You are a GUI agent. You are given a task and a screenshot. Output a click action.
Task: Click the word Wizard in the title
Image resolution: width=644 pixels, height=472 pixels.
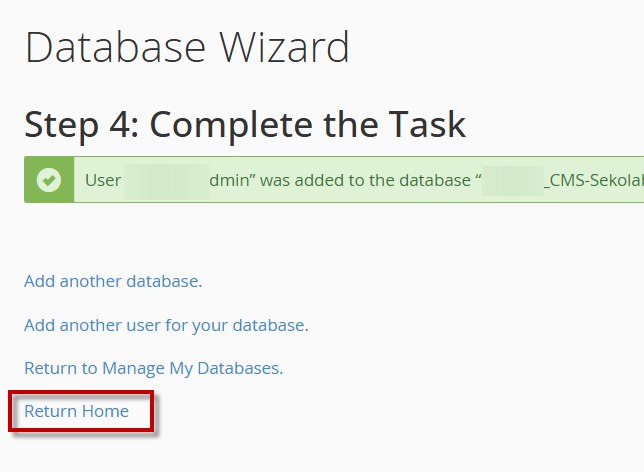(284, 48)
